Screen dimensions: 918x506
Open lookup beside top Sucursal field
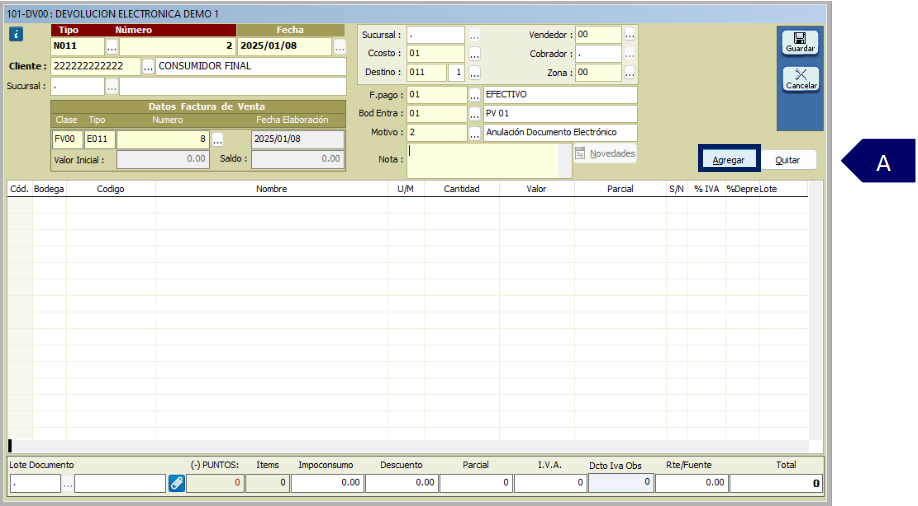coord(474,35)
